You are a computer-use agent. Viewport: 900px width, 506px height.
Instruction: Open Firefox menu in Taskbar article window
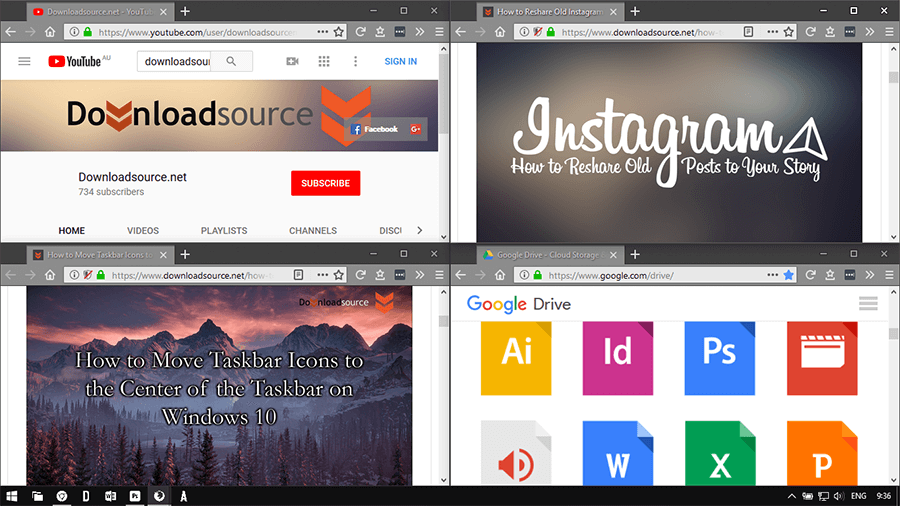(439, 275)
